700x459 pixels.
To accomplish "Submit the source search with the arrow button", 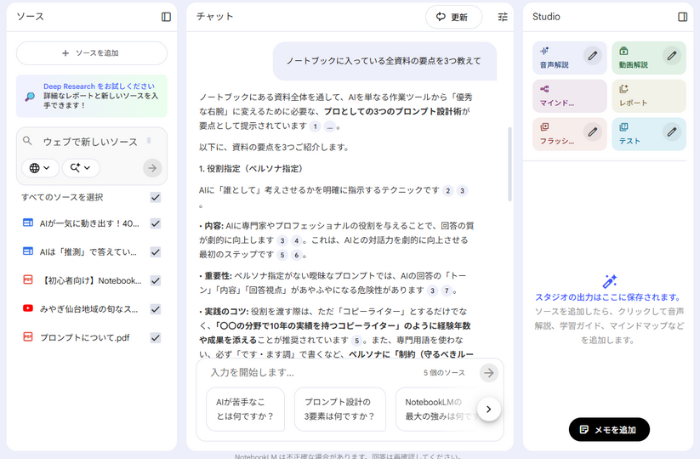I will pos(152,168).
